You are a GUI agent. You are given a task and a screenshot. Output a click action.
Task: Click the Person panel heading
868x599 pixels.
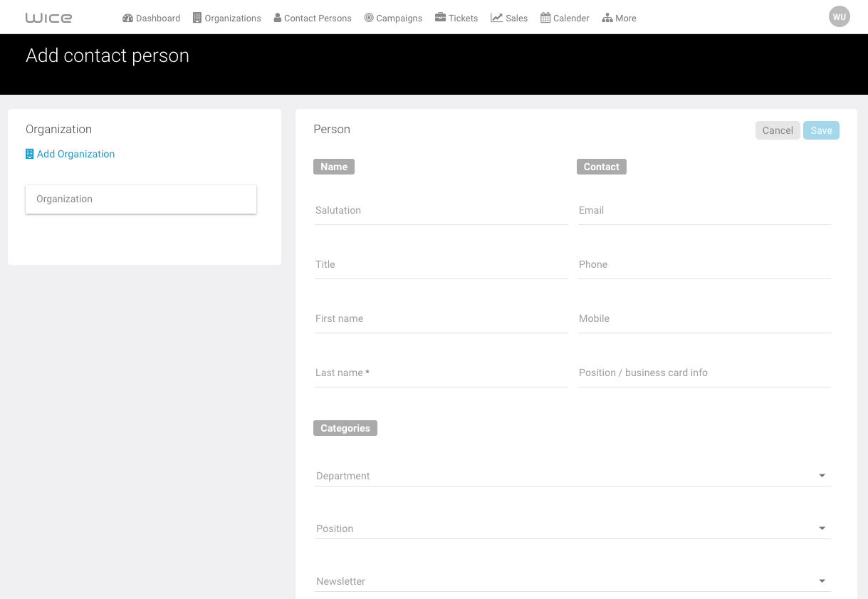click(332, 129)
